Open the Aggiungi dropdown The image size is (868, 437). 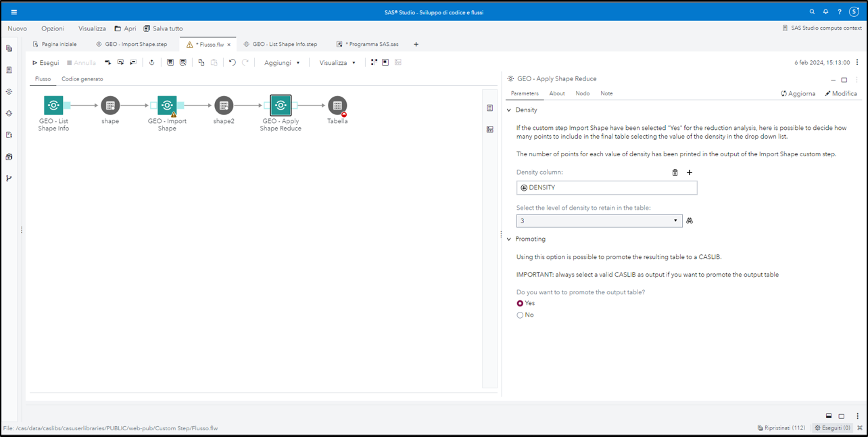point(282,63)
